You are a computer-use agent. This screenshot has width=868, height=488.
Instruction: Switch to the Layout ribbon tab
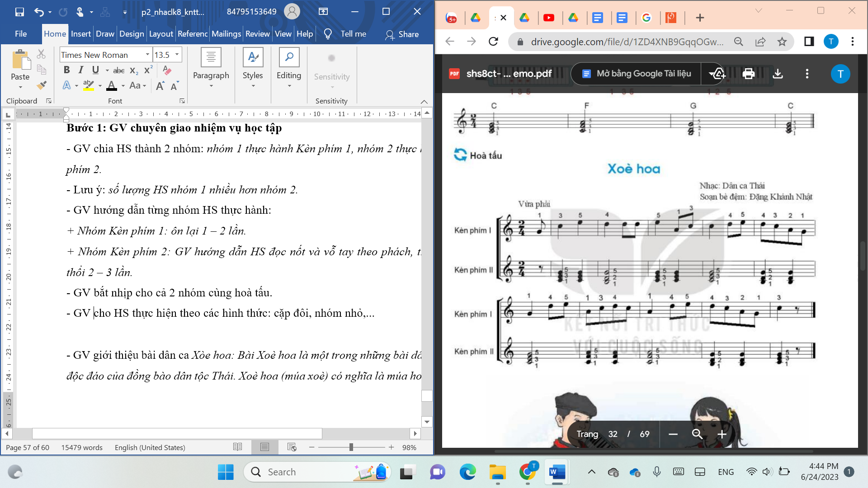click(x=161, y=34)
